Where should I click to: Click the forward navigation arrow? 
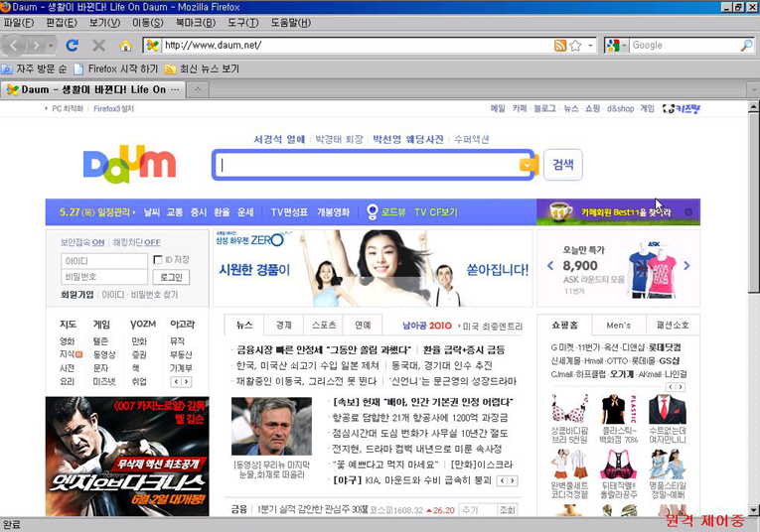pos(36,46)
